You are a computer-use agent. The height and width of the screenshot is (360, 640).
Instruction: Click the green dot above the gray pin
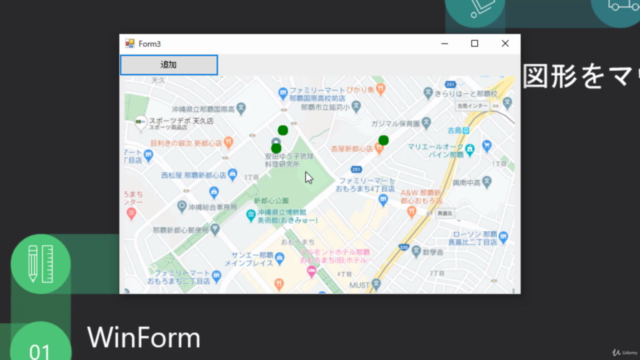(x=283, y=130)
